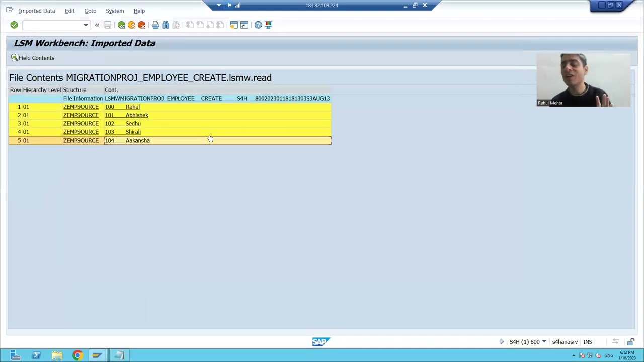Click the 'Row' column header
This screenshot has width=644, height=362.
click(16, 90)
